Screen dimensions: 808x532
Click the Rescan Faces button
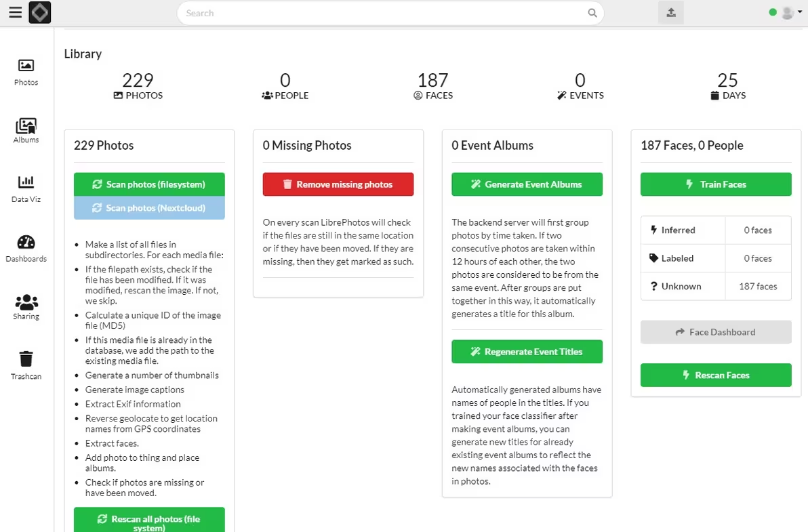pyautogui.click(x=716, y=375)
